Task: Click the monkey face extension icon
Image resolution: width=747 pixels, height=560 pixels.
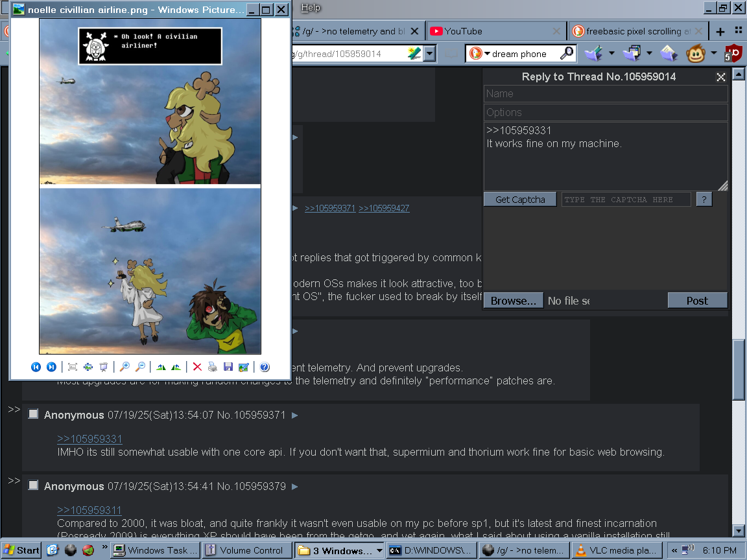Action: click(x=696, y=53)
